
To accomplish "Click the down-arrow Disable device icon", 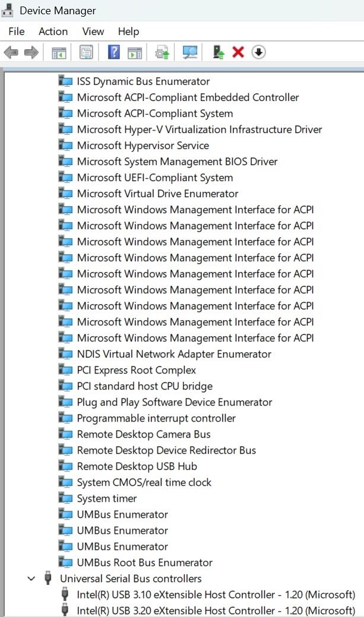I will (258, 52).
